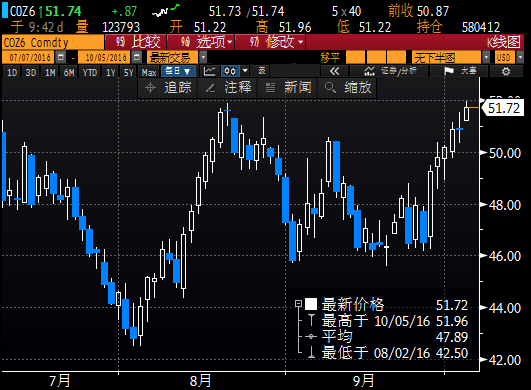
Task: Select the 6M range tab
Action: tap(69, 72)
